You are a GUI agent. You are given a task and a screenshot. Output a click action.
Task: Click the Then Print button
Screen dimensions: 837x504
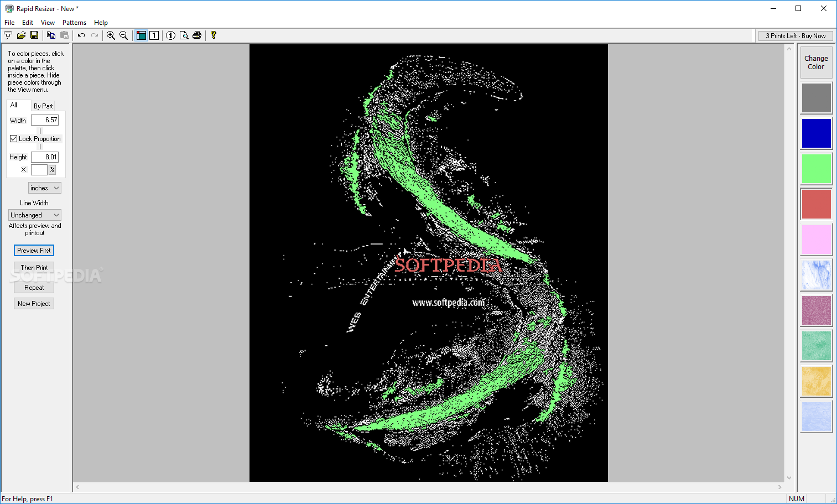(x=34, y=268)
